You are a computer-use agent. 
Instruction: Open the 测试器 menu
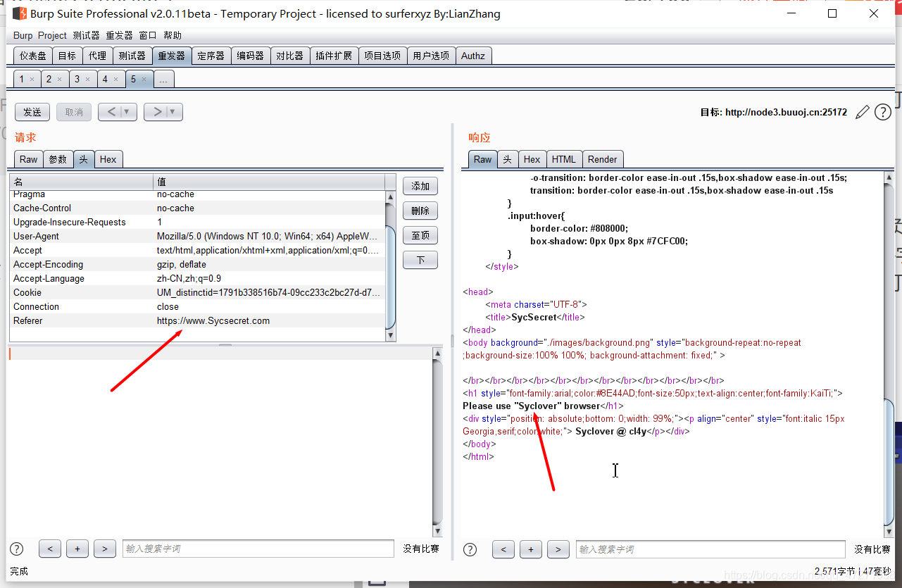[87, 35]
